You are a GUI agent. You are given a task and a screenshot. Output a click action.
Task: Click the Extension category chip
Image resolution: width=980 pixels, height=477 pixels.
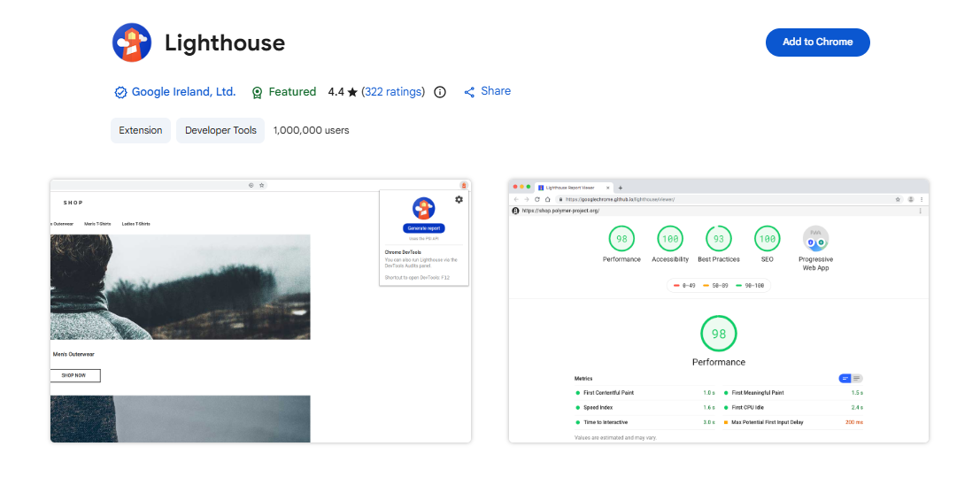(141, 130)
